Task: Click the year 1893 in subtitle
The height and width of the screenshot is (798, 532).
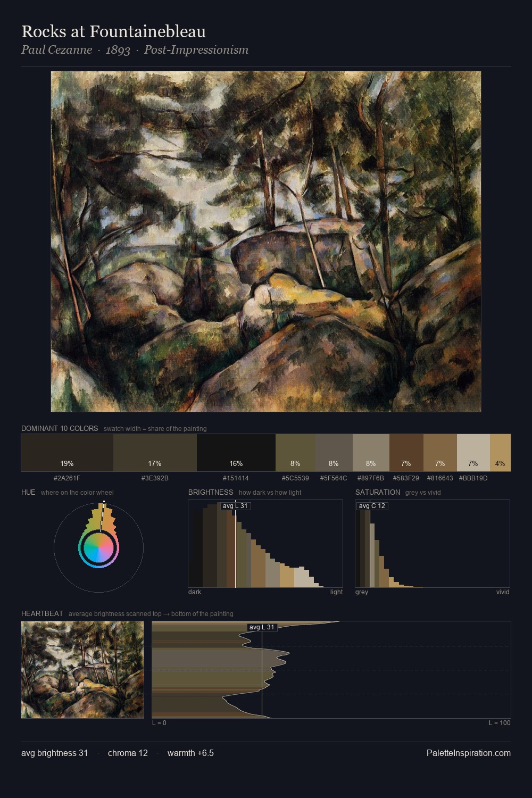Action: click(118, 50)
